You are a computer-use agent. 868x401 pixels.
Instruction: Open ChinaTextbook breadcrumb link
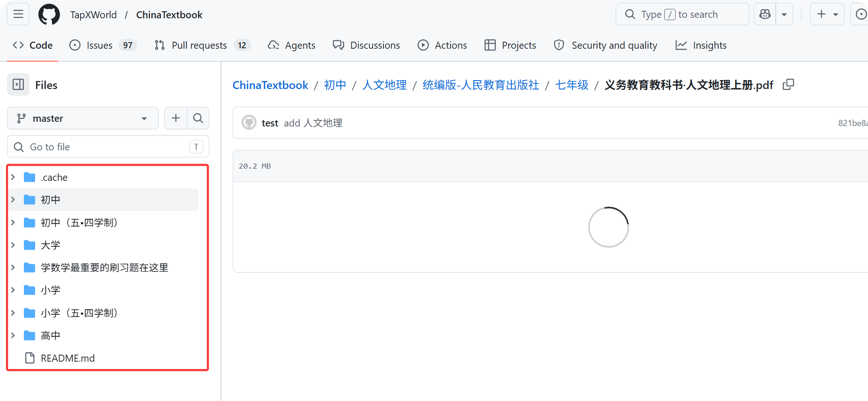pos(270,85)
